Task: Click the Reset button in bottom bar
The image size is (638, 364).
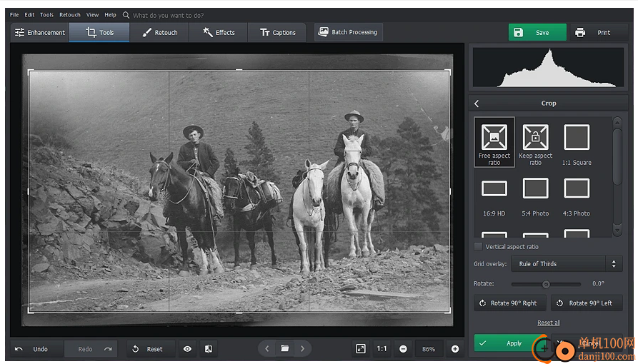Action: click(x=151, y=349)
